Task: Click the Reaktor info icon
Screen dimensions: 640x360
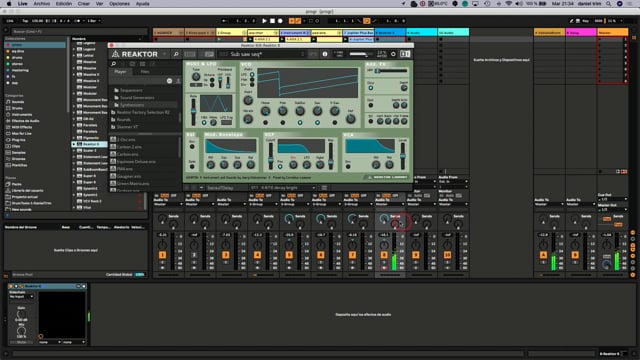Action: tap(325, 54)
